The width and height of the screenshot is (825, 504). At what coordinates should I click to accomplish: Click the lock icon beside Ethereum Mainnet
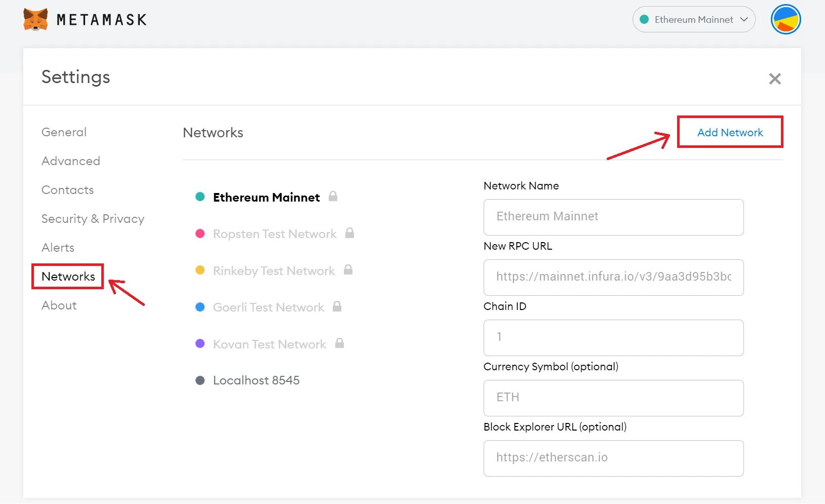pos(333,196)
